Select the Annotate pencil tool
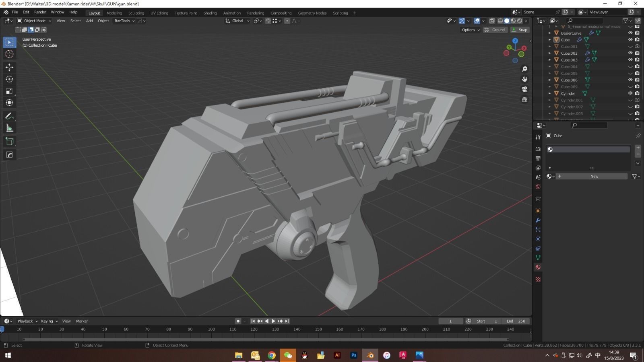This screenshot has width=644, height=362. click(x=9, y=116)
